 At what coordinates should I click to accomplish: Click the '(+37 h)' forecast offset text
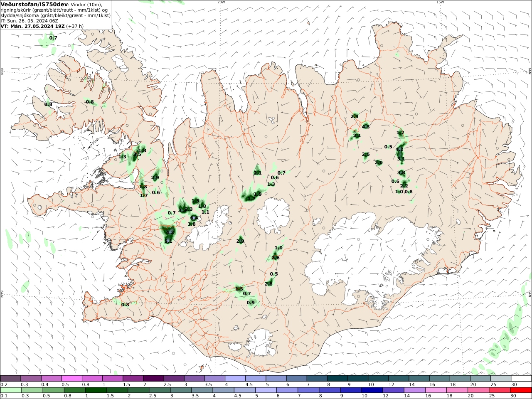[75, 26]
